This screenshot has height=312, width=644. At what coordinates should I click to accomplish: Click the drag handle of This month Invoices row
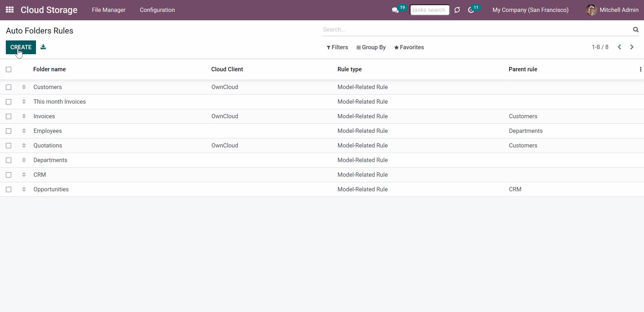(24, 102)
